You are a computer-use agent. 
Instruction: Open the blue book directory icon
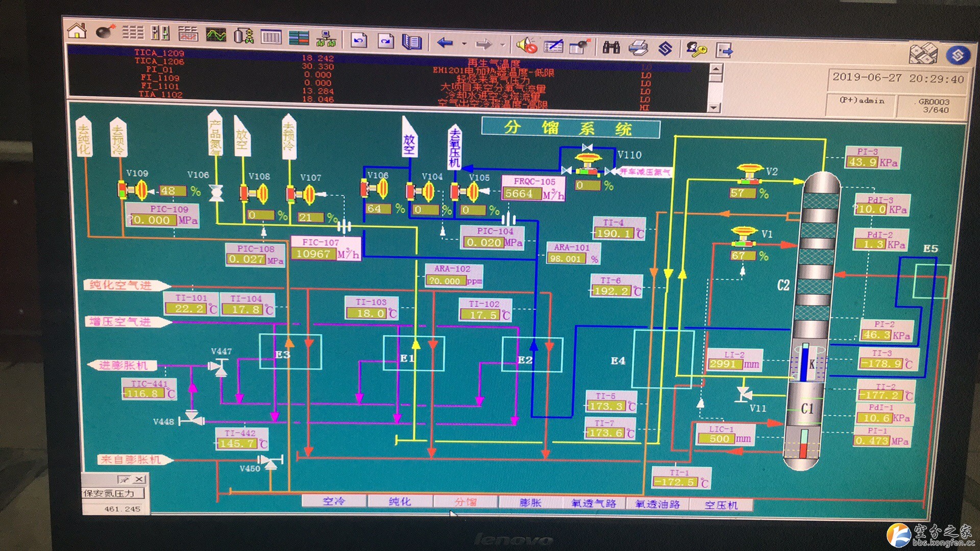(412, 41)
